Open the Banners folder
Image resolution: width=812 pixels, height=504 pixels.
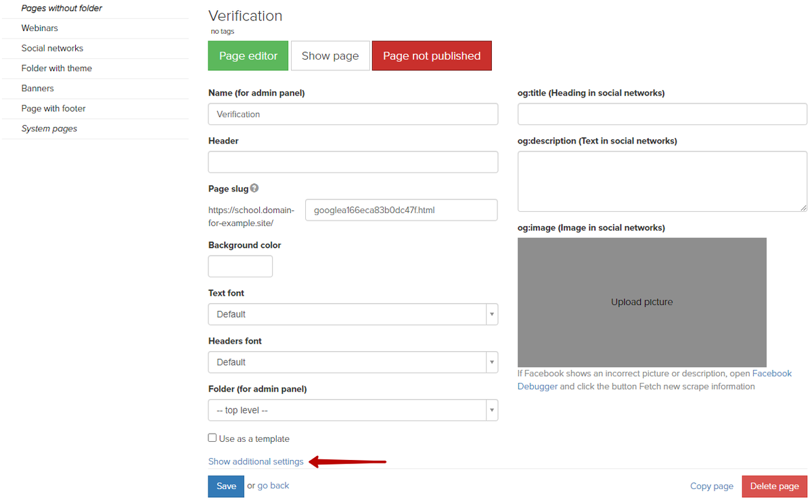tap(37, 88)
